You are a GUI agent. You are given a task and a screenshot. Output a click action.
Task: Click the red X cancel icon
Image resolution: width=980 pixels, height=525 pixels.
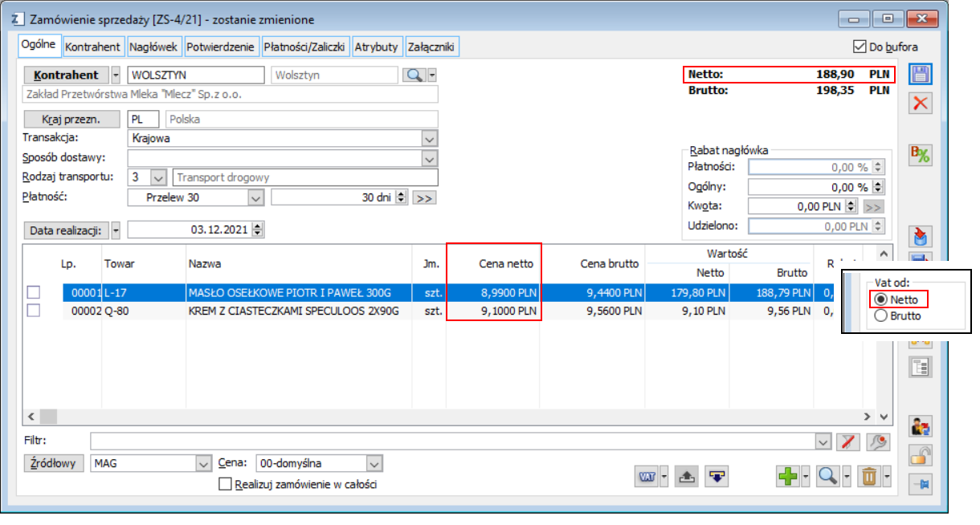pos(921,103)
